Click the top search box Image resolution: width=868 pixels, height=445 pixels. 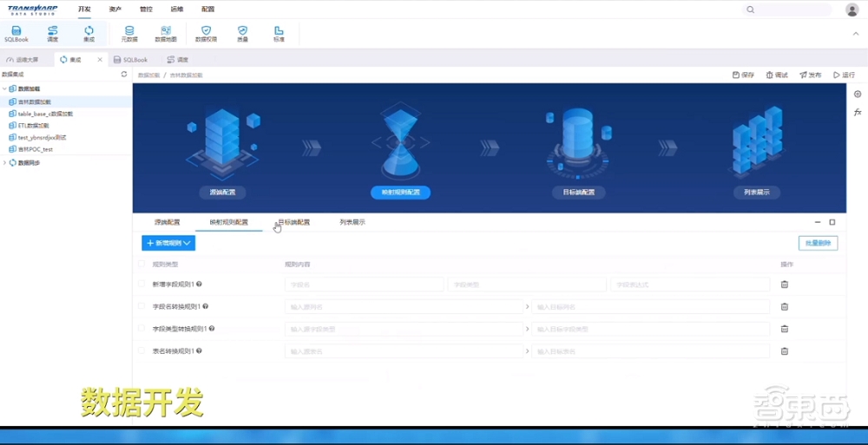(787, 10)
